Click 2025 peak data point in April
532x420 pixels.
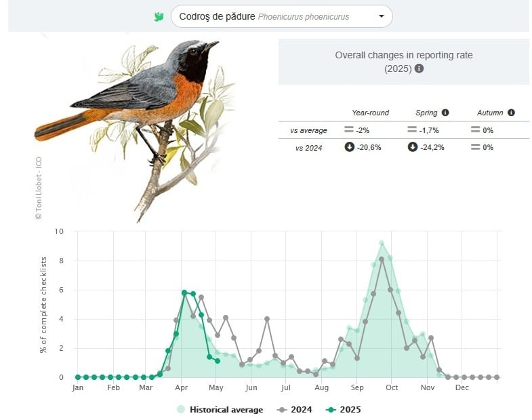184,292
